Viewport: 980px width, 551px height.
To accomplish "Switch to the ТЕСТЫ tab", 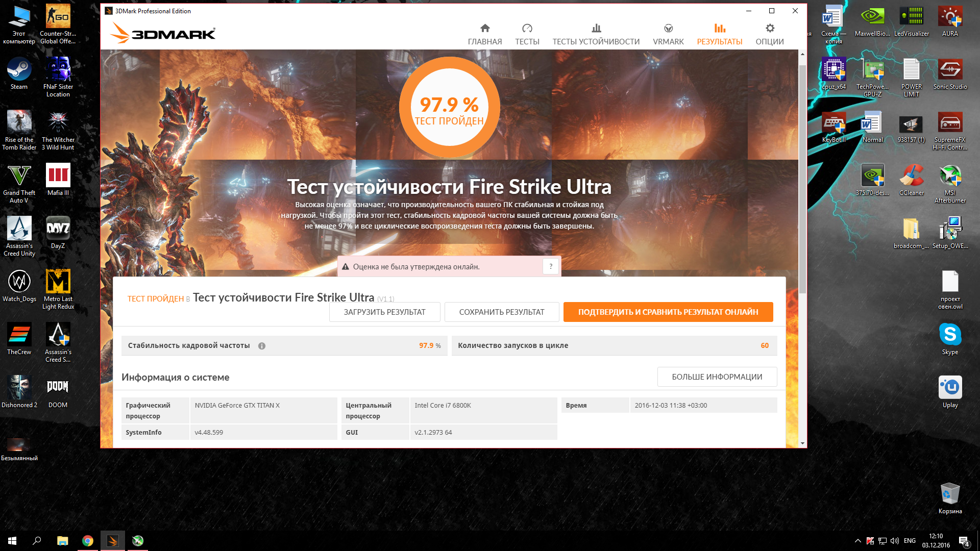I will (x=527, y=34).
